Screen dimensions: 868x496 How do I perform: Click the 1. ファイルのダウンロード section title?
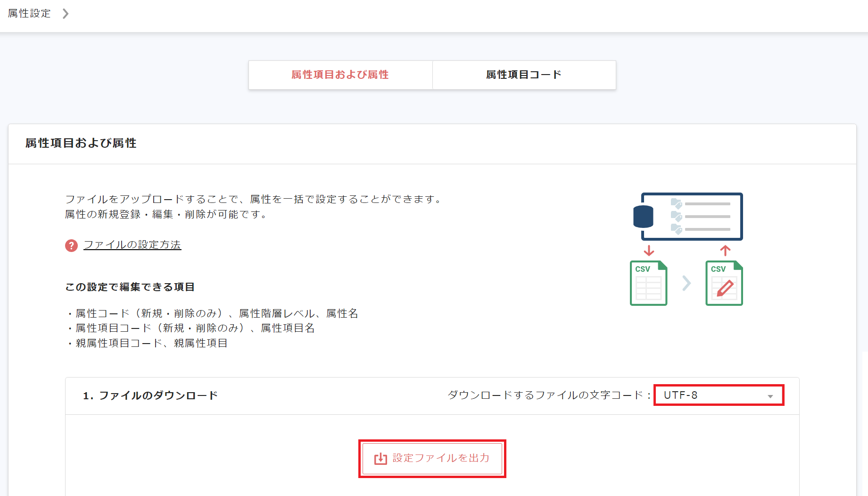click(x=151, y=395)
